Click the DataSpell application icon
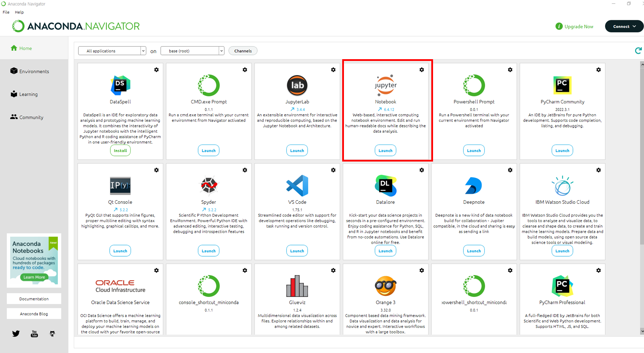This screenshot has width=644, height=353. [120, 85]
